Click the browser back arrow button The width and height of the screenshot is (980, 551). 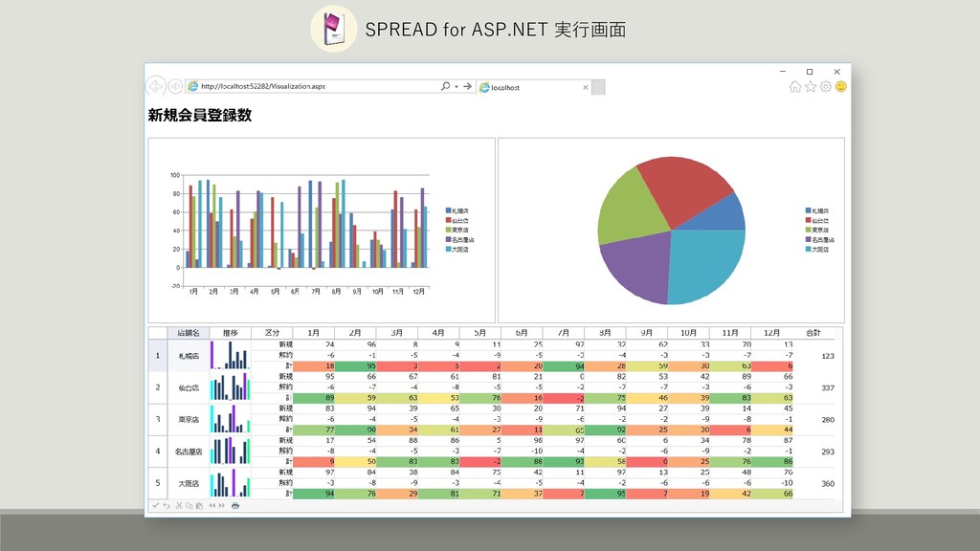(156, 86)
